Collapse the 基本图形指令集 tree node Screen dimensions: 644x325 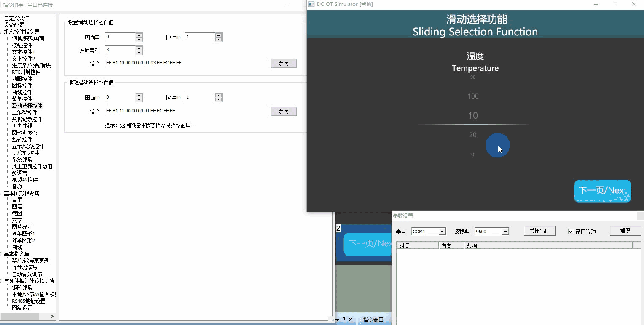(x=1, y=193)
